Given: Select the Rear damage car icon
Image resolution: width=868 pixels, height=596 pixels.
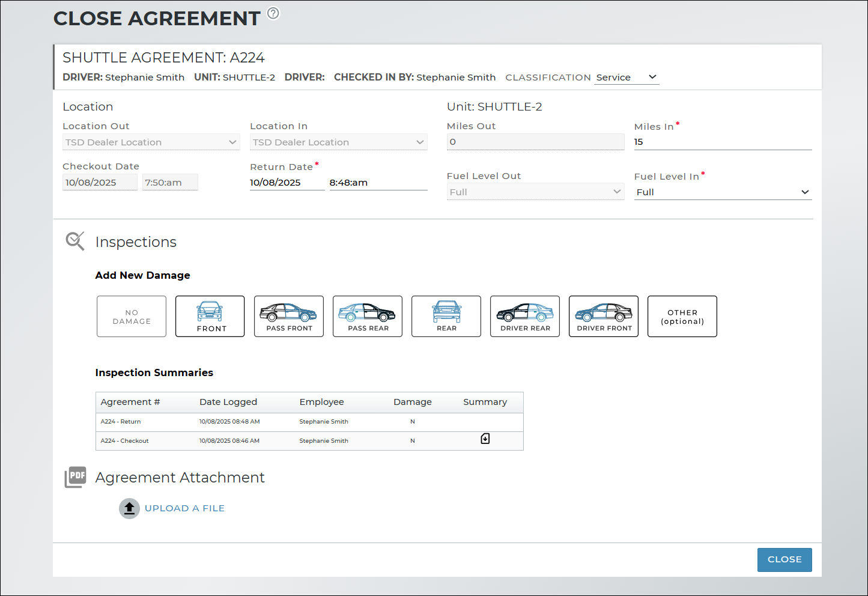Looking at the screenshot, I should (446, 316).
